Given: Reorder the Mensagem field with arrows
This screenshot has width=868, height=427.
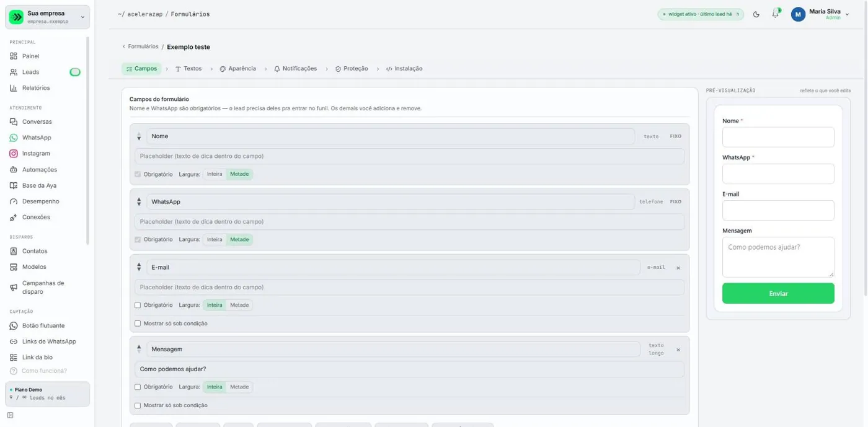Looking at the screenshot, I should (x=139, y=350).
